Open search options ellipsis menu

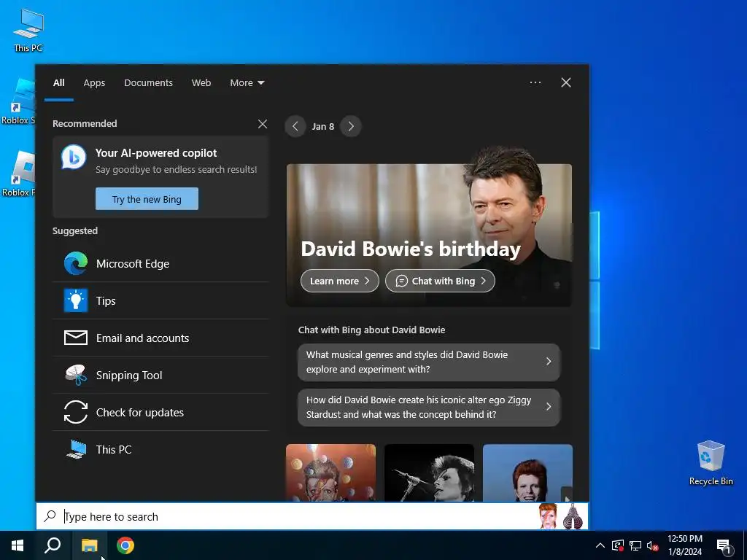[x=535, y=82]
